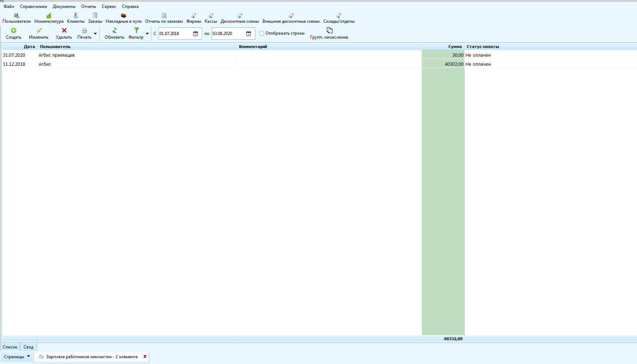Open the Фирмы toolbar icon

click(194, 16)
